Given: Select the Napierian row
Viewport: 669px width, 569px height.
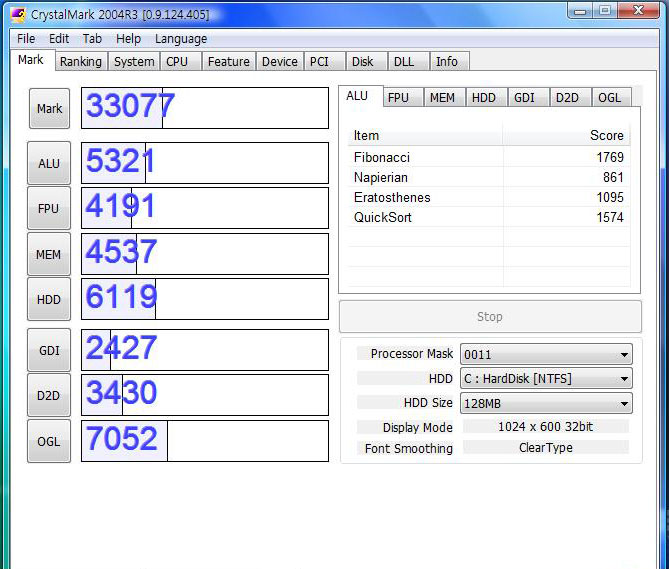Looking at the screenshot, I should tap(489, 177).
